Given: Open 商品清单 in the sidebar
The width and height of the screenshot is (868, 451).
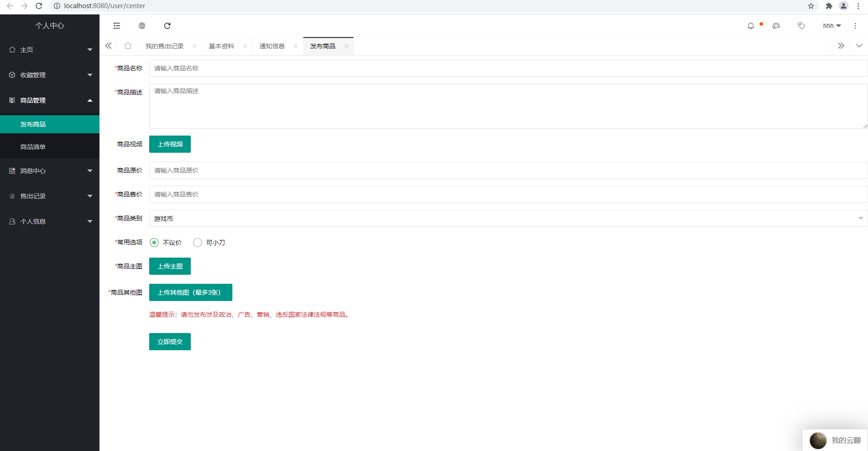Looking at the screenshot, I should [33, 147].
